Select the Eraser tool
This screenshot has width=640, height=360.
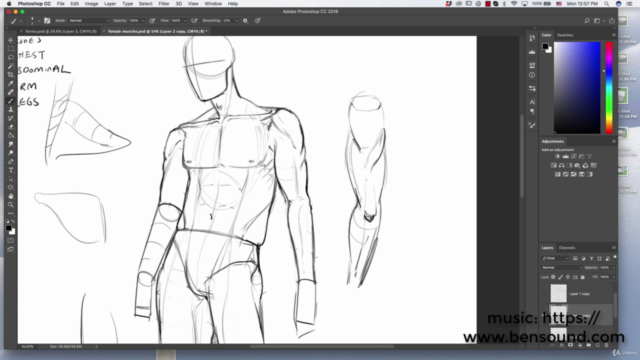(x=11, y=127)
